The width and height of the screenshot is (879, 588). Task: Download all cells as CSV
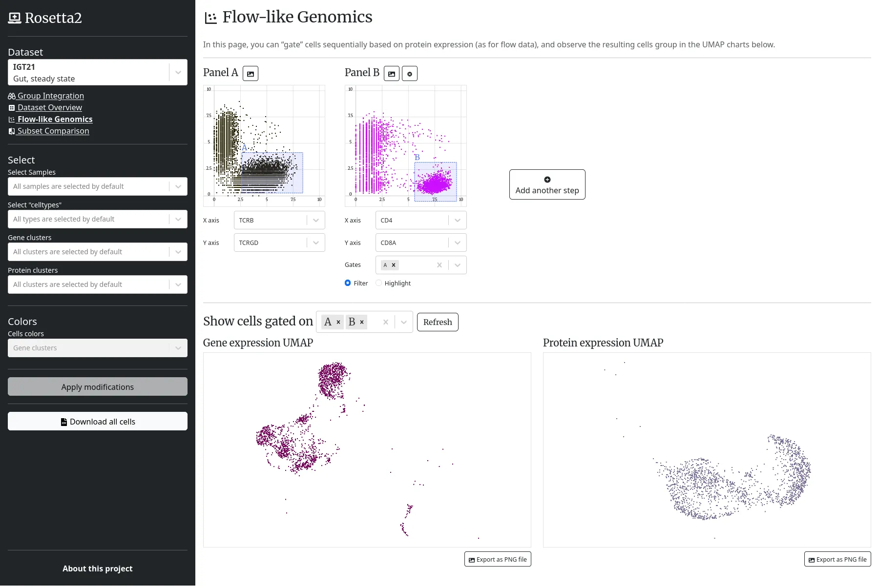pyautogui.click(x=98, y=422)
